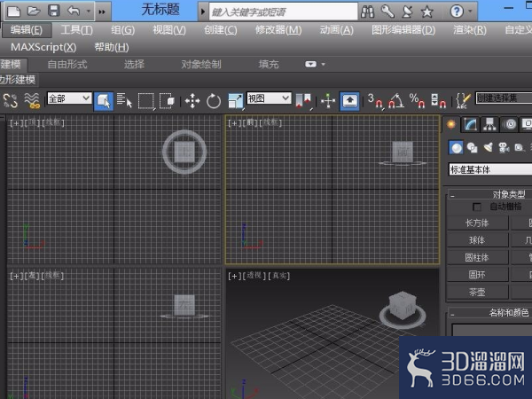Activate the Select Object tool
The image size is (532, 399).
tap(103, 101)
